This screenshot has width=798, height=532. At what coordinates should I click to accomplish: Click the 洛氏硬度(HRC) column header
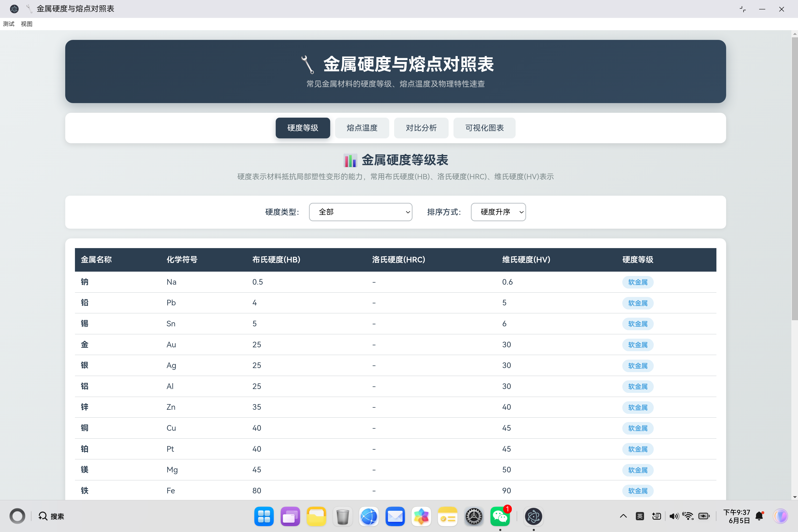pos(398,260)
